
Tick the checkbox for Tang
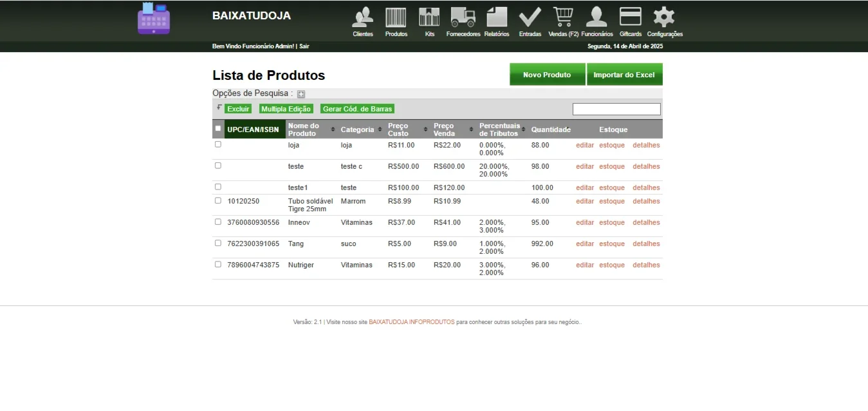tap(218, 243)
